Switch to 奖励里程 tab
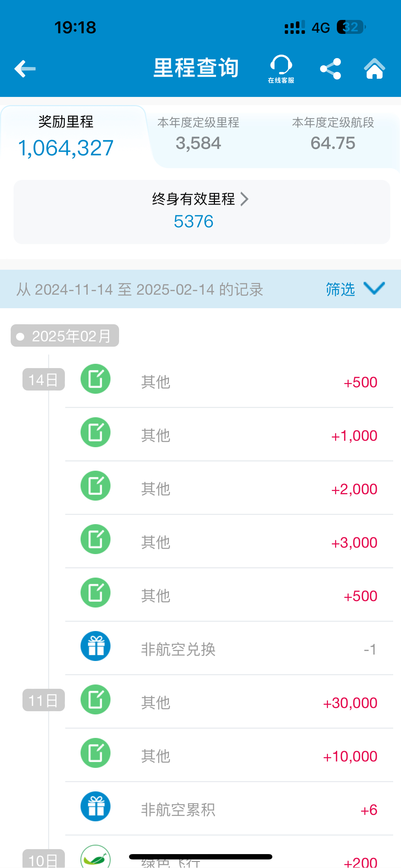The image size is (401, 868). click(66, 136)
